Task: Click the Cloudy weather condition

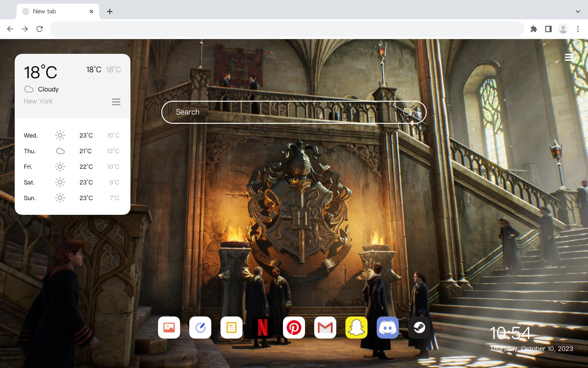Action: (48, 89)
